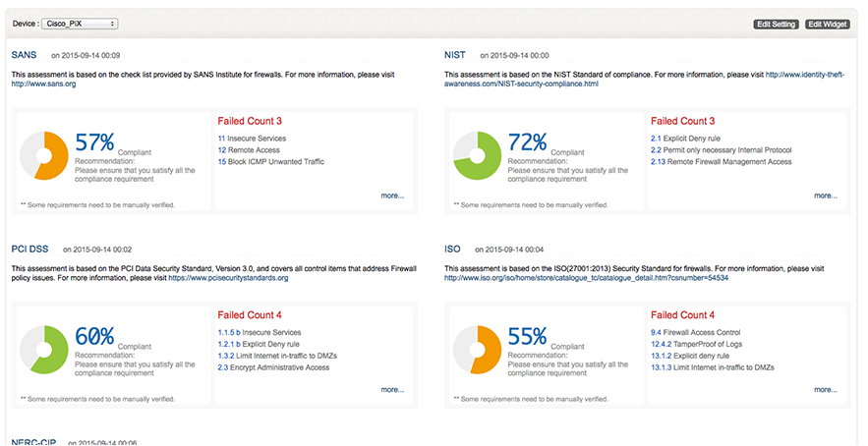Expand more failed items in NIST panel
The width and height of the screenshot is (868, 446).
point(825,195)
